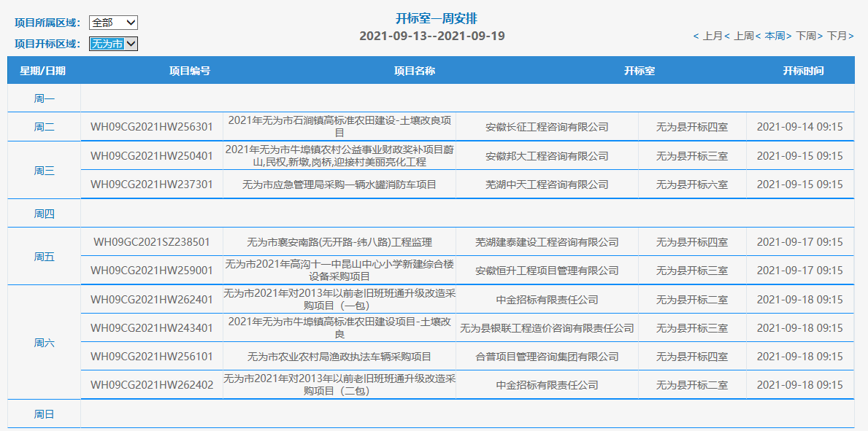Click 2021-09-18 09:15 in the HW243401 row

click(x=799, y=328)
